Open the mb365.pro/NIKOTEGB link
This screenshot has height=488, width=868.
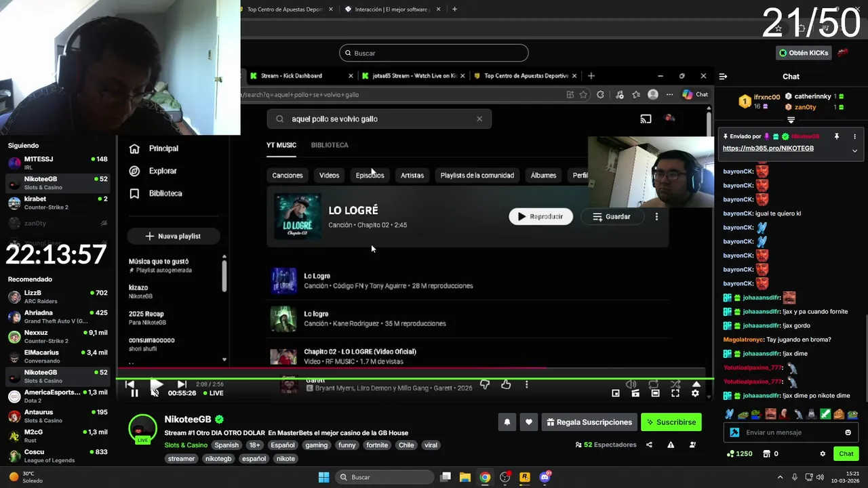768,148
